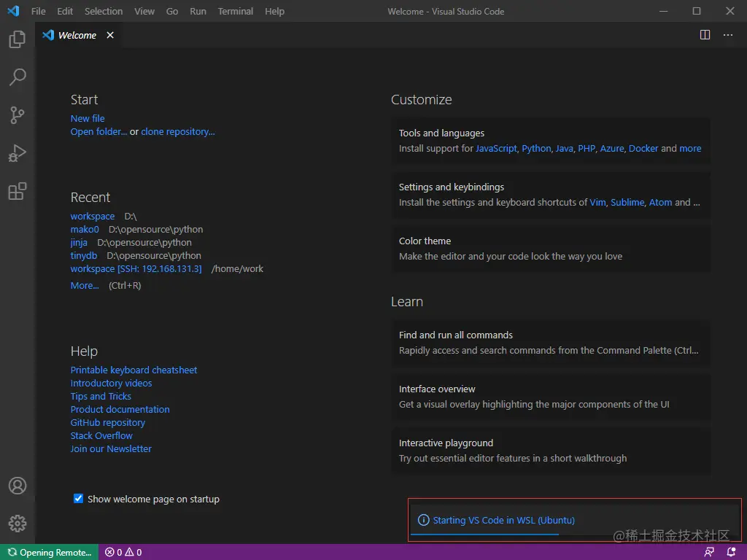Image resolution: width=747 pixels, height=560 pixels.
Task: Uncheck Show welcome page on startup
Action: [78, 499]
